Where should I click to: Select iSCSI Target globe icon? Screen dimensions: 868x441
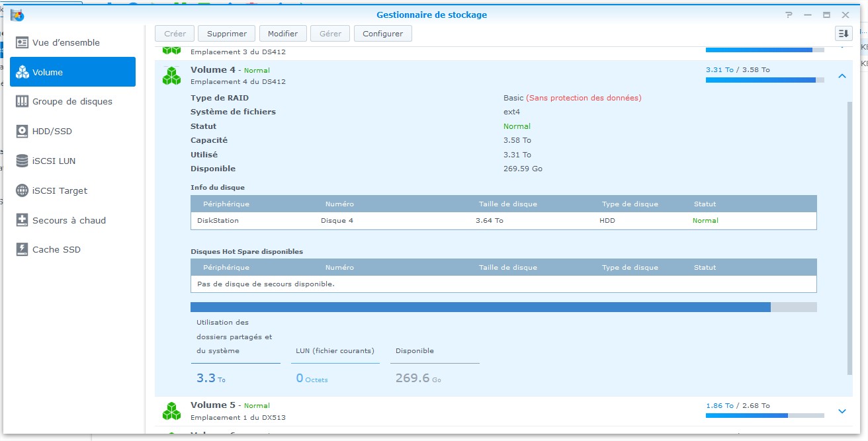[x=22, y=190]
